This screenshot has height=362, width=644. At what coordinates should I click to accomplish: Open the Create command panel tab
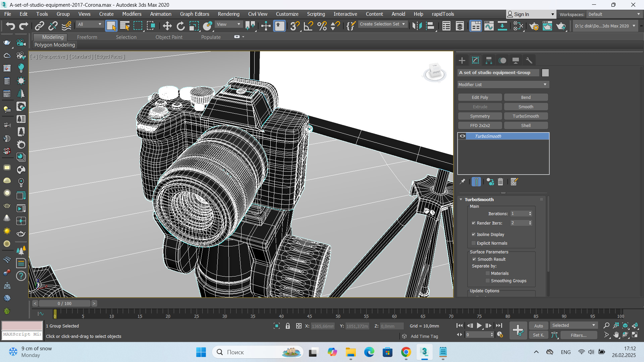(462, 60)
